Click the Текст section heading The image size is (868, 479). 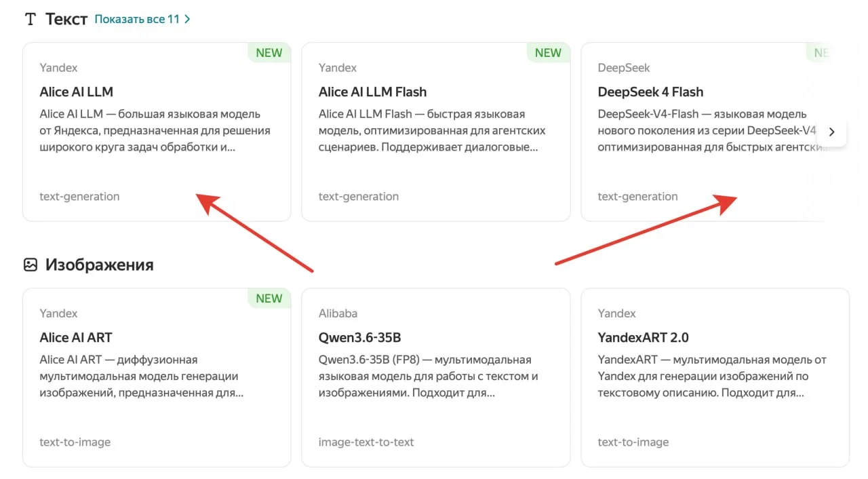click(x=66, y=19)
